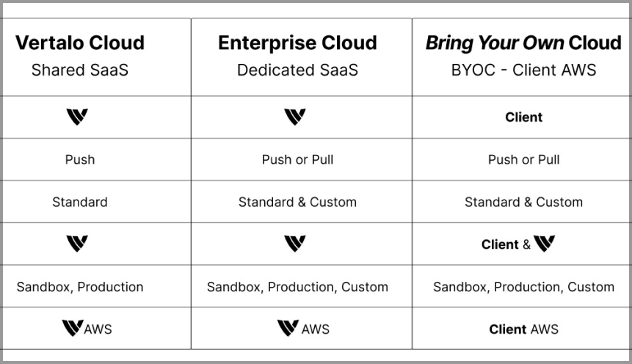Click the bold Client cell in BYOC column

[523, 117]
